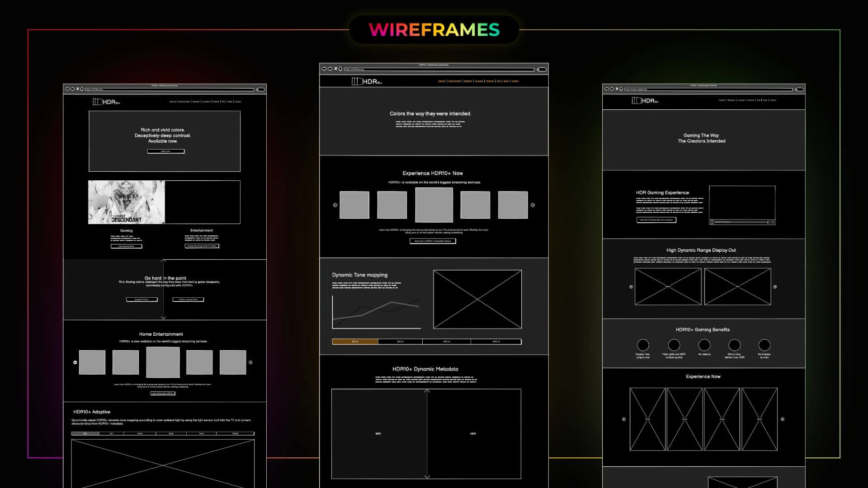Click the button below Gaming description
Viewport: 868px width, 488px height.
(126, 246)
